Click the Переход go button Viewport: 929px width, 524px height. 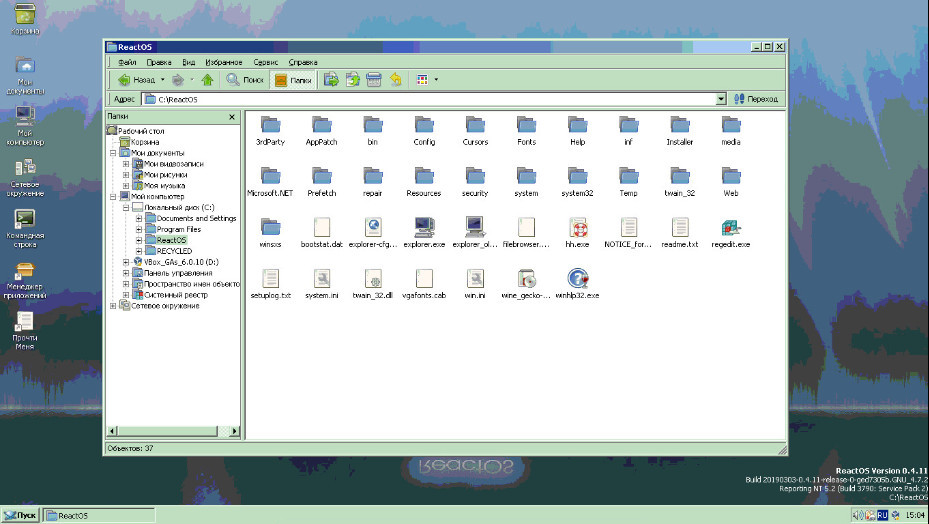pyautogui.click(x=756, y=99)
